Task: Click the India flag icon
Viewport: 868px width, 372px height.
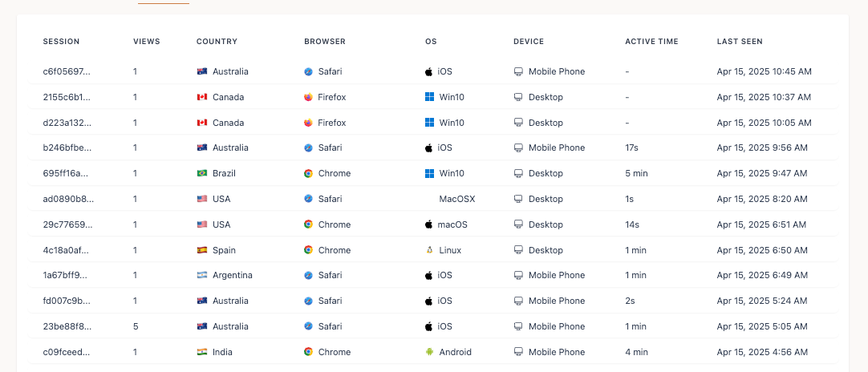Action: 202,352
